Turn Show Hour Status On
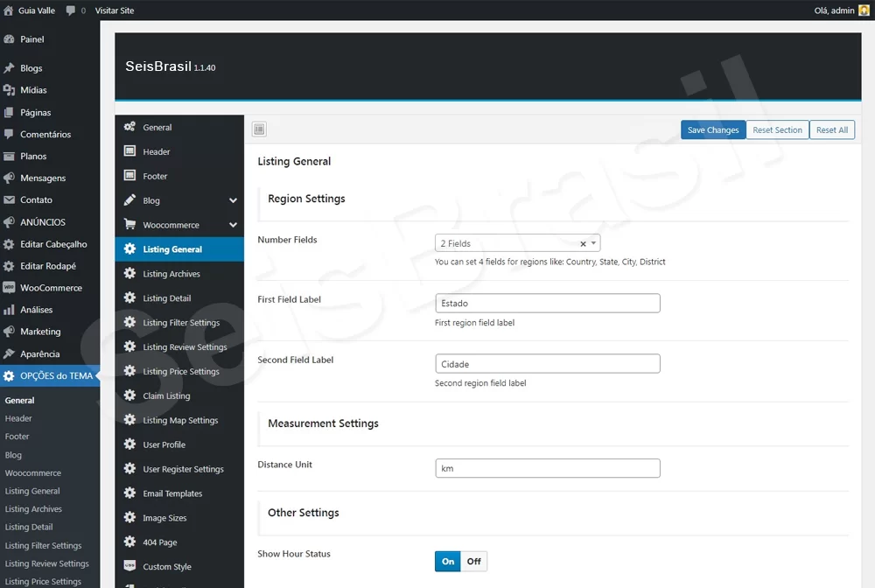 [x=448, y=562]
